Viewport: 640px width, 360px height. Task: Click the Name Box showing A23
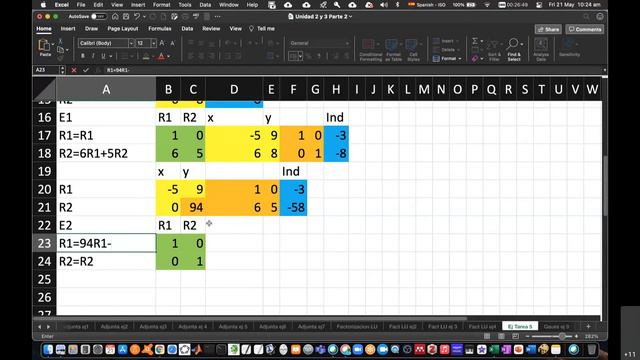pyautogui.click(x=47, y=70)
